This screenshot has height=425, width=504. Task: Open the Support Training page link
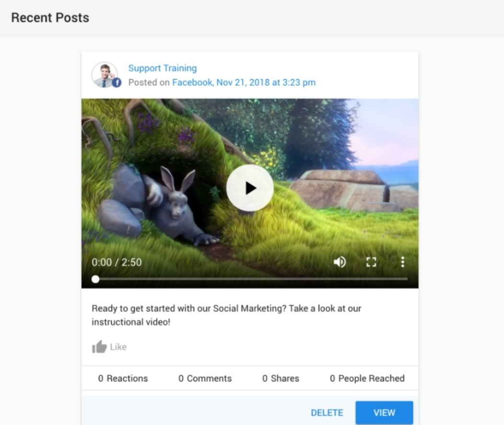(162, 68)
